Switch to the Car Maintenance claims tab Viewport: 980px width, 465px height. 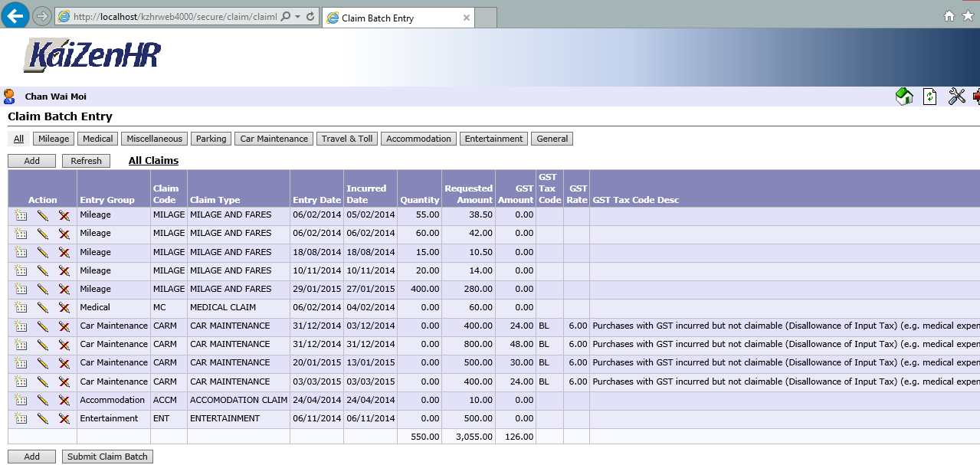click(x=274, y=139)
